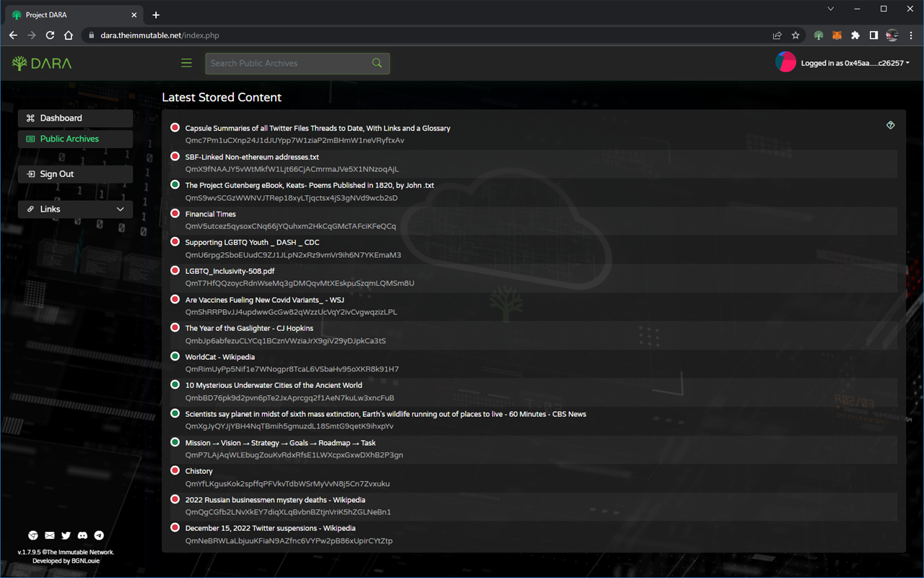Open 10 Mysterious Underwater Cities of the Ancient World
This screenshot has width=924, height=578.
click(274, 385)
